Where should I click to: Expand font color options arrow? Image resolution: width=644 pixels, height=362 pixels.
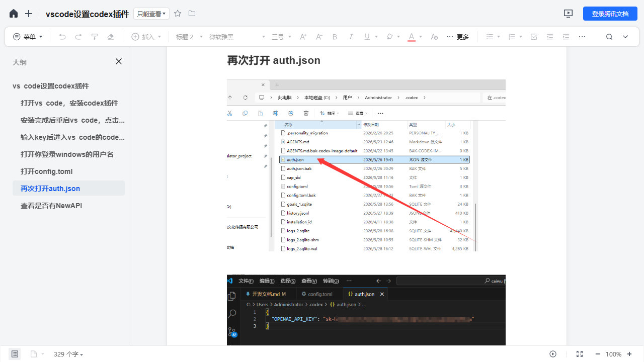coord(421,37)
